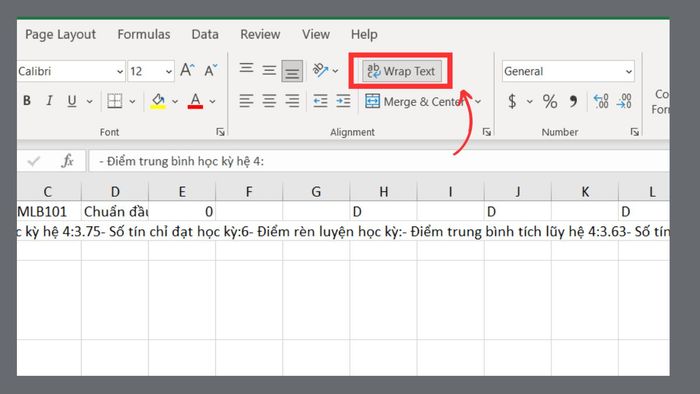Select column H header

tap(383, 192)
